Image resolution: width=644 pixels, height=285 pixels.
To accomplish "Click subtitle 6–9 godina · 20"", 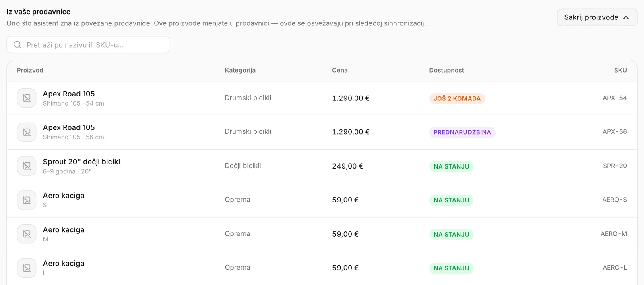I will point(67,171).
